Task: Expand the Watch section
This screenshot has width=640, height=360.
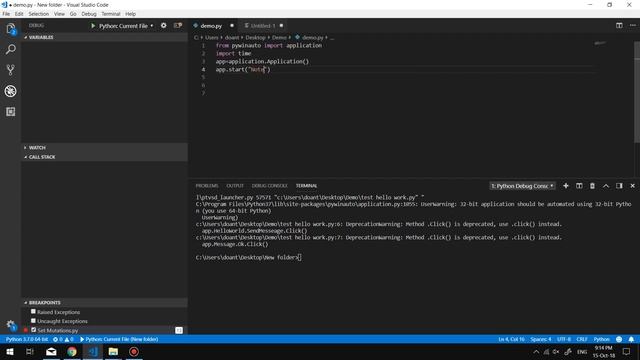Action: point(104,147)
